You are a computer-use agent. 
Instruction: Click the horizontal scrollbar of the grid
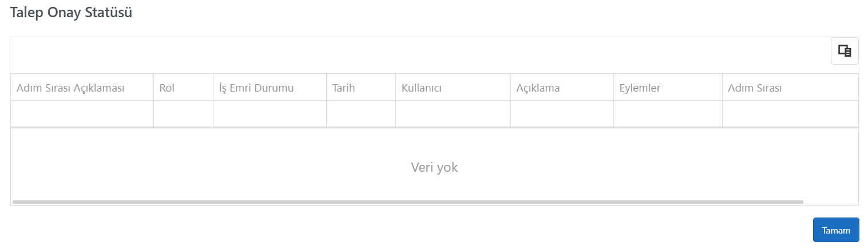[408, 202]
